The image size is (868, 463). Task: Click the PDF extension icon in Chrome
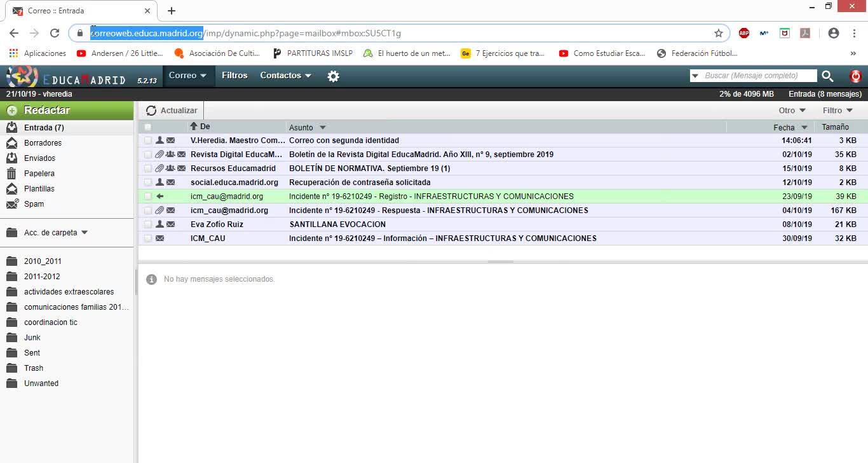(805, 33)
